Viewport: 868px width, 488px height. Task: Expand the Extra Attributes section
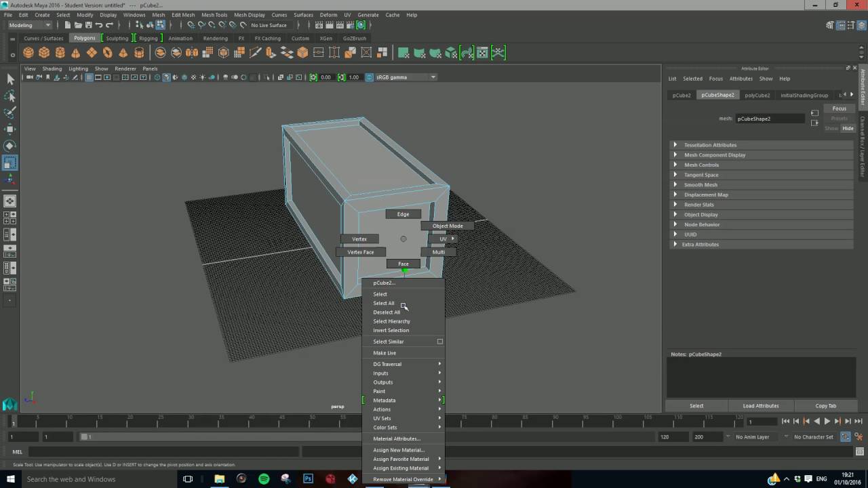click(761, 244)
